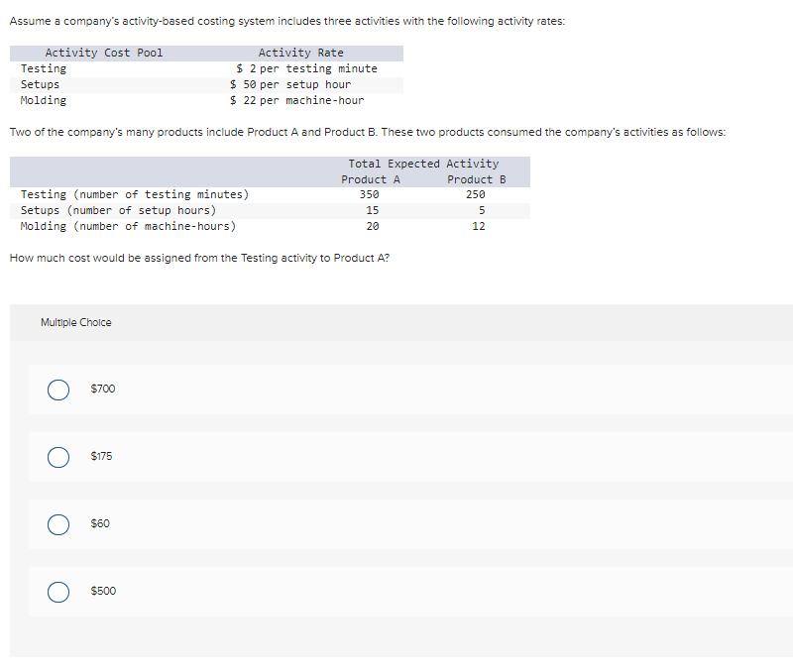This screenshot has height=672, width=793.
Task: Click the $175 answer label text
Action: click(x=100, y=457)
